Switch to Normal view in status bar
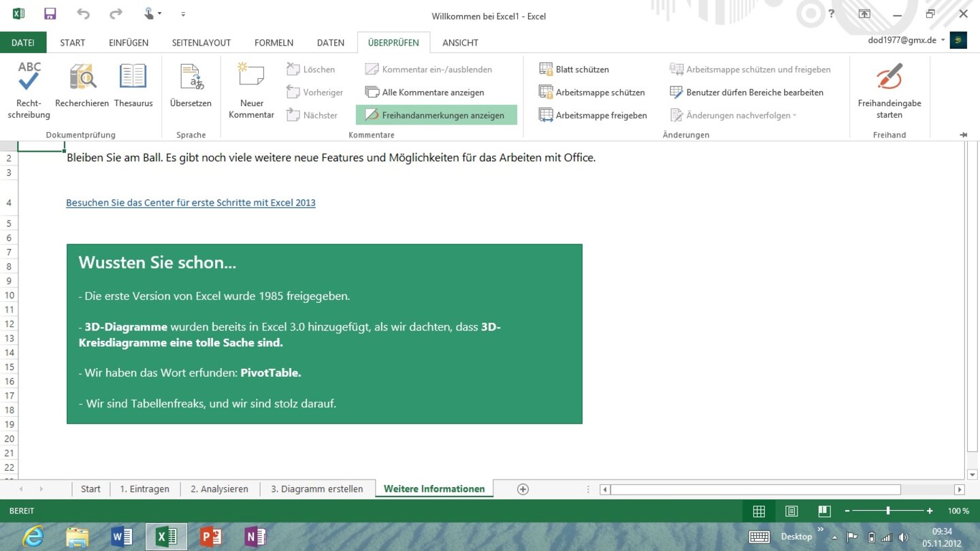980x551 pixels. pos(759,511)
